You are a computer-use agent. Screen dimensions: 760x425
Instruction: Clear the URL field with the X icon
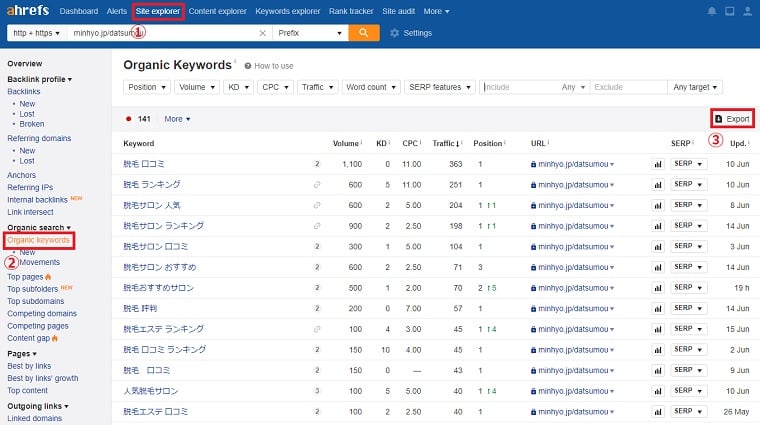[263, 33]
